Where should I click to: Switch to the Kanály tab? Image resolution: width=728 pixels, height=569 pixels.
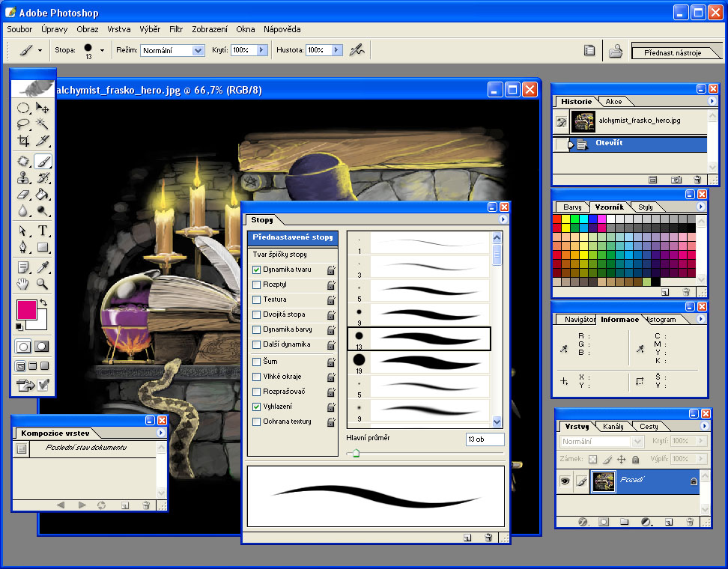pos(613,427)
